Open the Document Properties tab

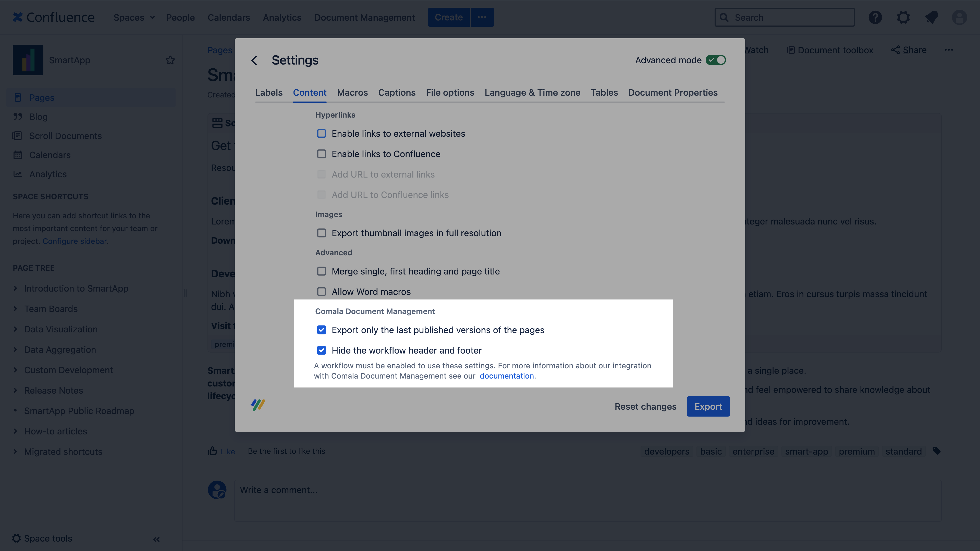tap(673, 92)
